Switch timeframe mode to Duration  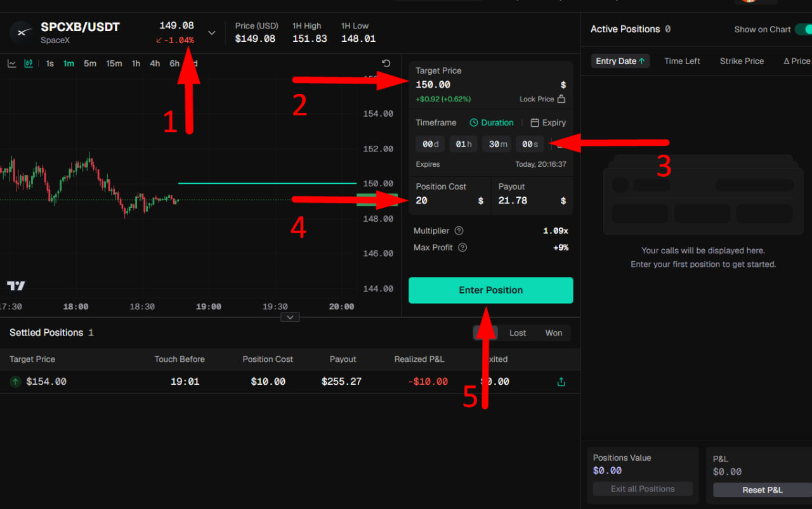(492, 122)
